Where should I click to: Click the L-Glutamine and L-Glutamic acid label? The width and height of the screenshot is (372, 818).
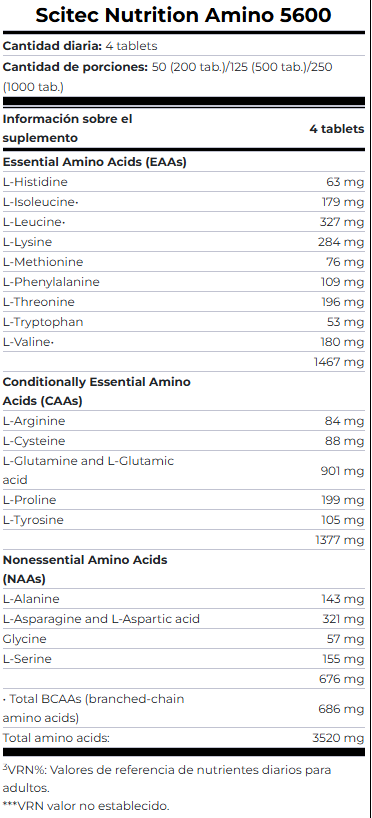pos(88,470)
